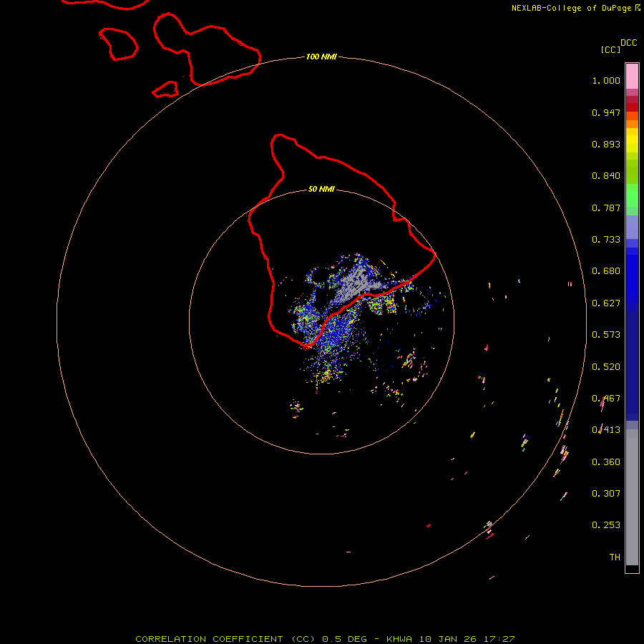This screenshot has width=644, height=644.
Task: Select the 0.573 scale value
Action: coord(606,335)
